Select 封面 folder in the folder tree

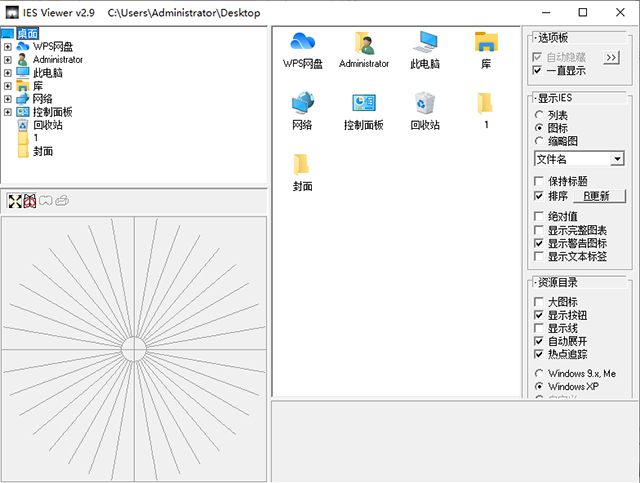click(43, 151)
